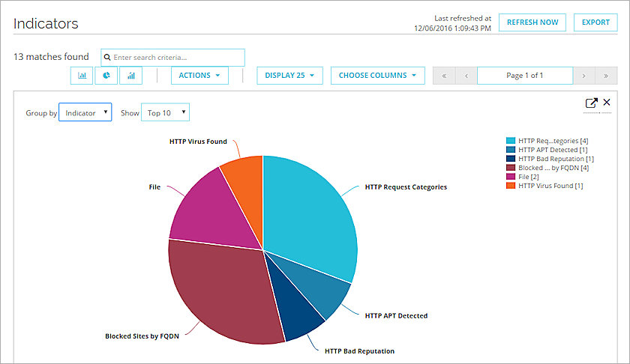
Task: Open chart in pop-out window icon
Action: tap(591, 103)
